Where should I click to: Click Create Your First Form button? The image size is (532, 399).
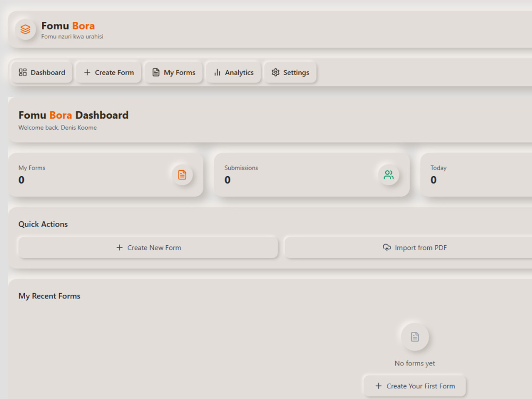pos(414,386)
